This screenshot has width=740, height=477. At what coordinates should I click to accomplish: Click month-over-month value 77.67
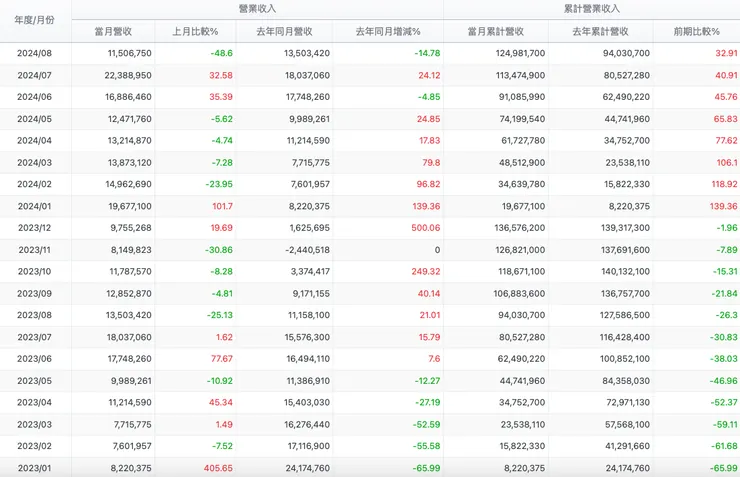[x=222, y=359]
